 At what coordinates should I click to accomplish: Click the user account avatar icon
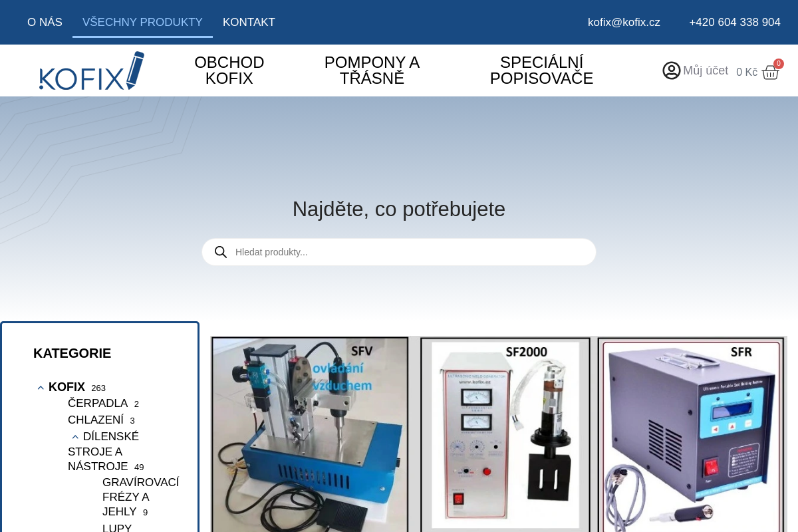click(672, 70)
